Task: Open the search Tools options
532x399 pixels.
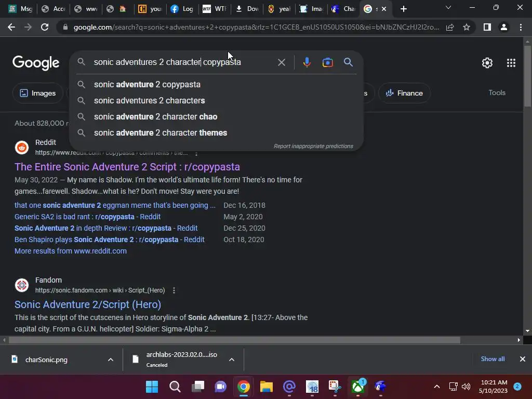Action: pyautogui.click(x=497, y=92)
